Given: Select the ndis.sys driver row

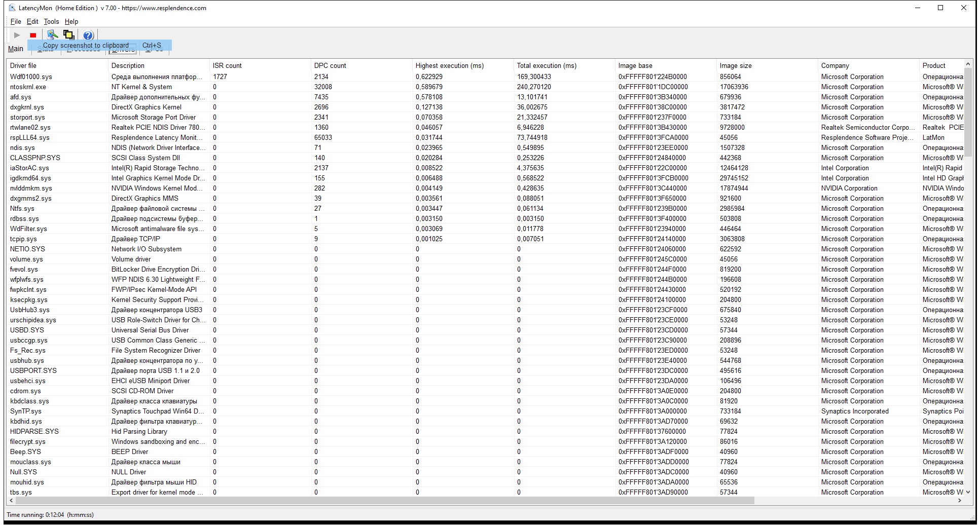Looking at the screenshot, I should [x=485, y=147].
